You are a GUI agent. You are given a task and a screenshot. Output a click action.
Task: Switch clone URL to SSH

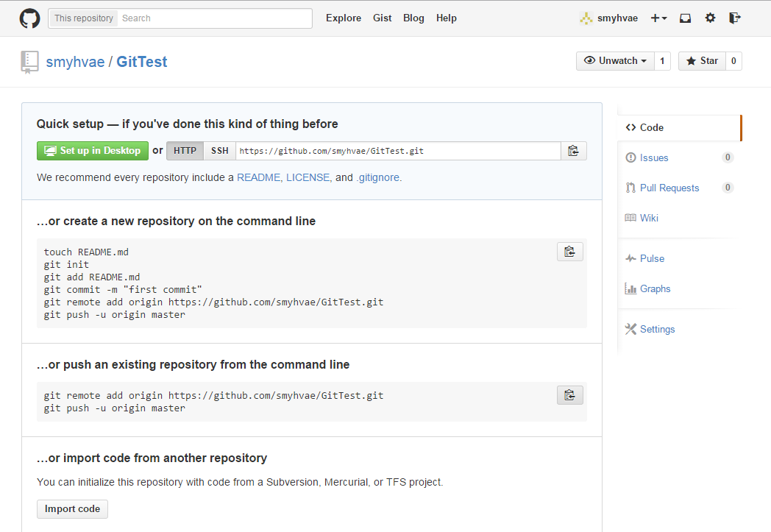coord(220,151)
